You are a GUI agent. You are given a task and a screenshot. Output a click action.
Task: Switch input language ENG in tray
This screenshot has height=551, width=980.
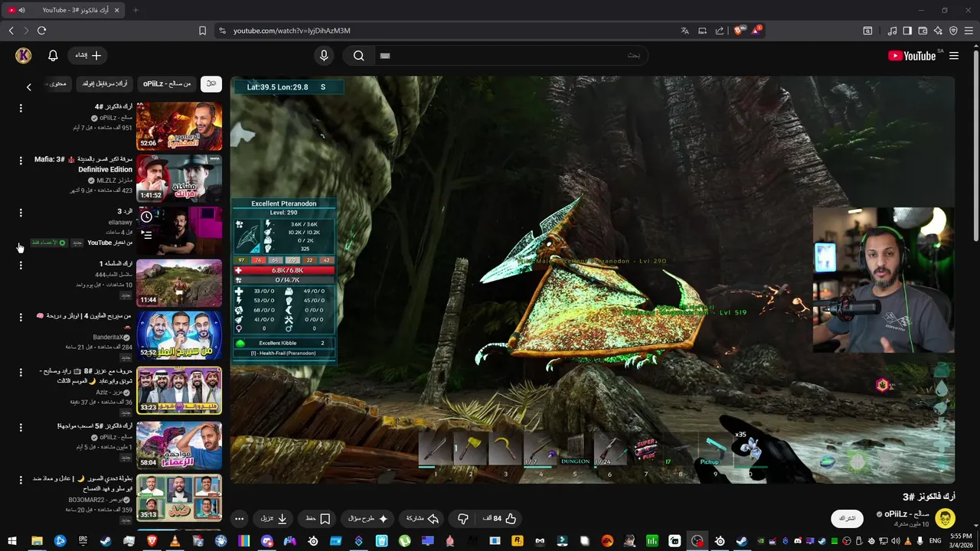pyautogui.click(x=935, y=541)
